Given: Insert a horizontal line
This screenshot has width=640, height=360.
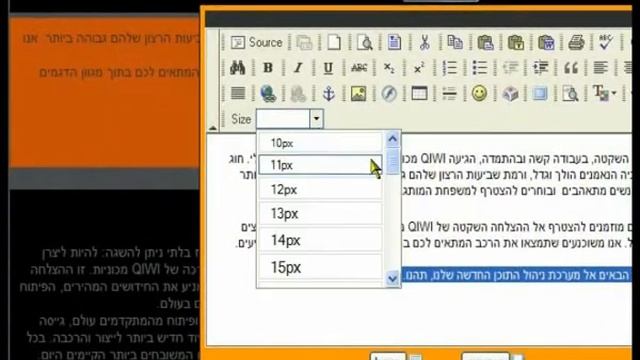Looking at the screenshot, I should [x=449, y=93].
